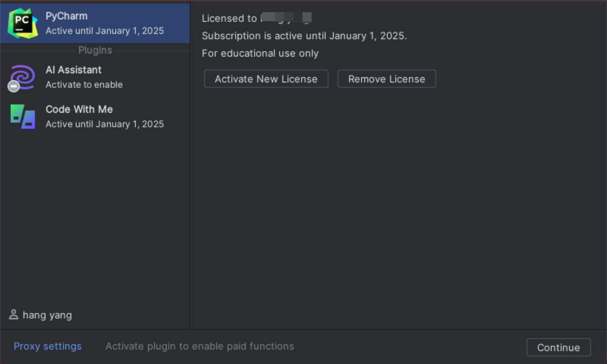Click 'Activate plugin to enable paid functions' text
The height and width of the screenshot is (364, 607).
(x=200, y=346)
